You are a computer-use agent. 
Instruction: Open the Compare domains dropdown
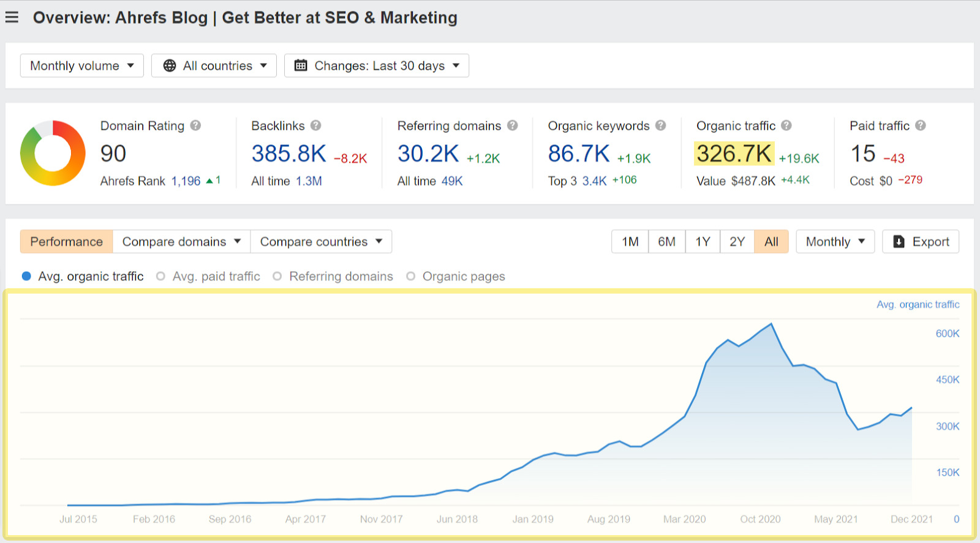pos(181,242)
